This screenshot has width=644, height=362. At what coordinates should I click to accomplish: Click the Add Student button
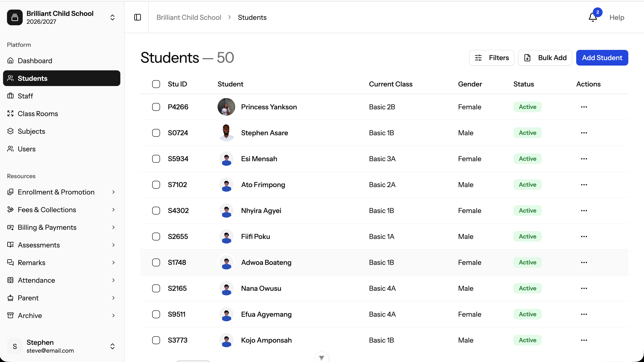pyautogui.click(x=602, y=58)
